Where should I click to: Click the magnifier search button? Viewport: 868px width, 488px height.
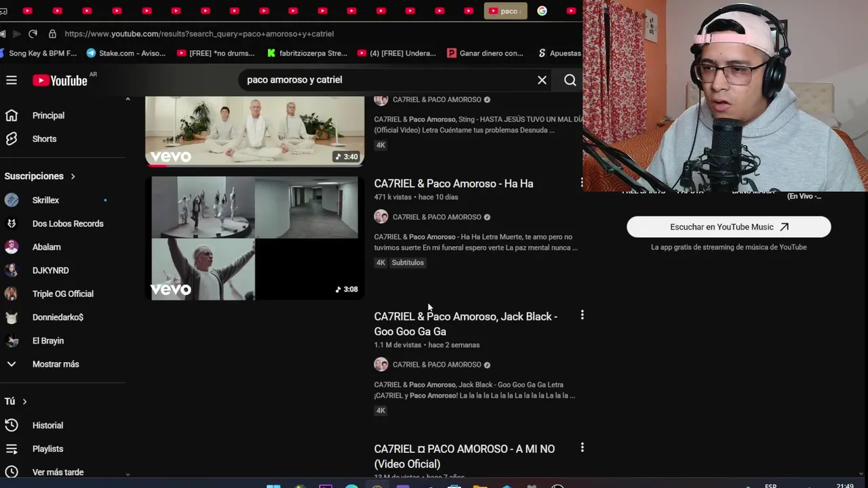570,80
